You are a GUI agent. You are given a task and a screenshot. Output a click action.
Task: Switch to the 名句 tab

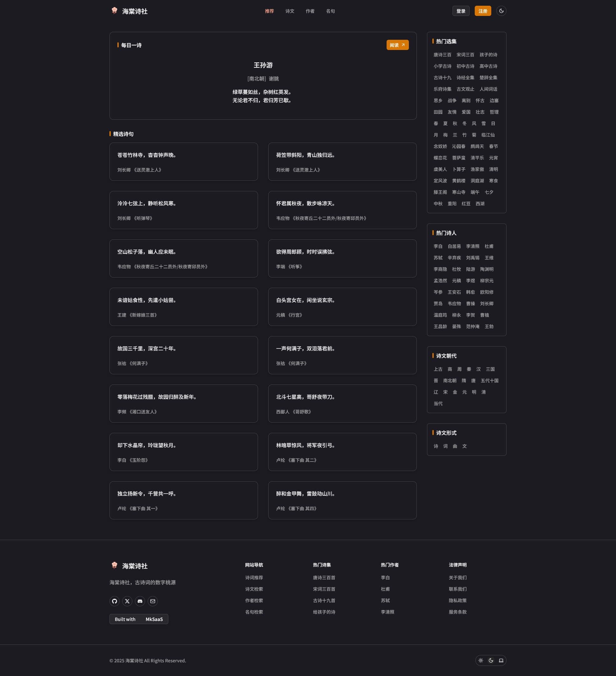[330, 11]
